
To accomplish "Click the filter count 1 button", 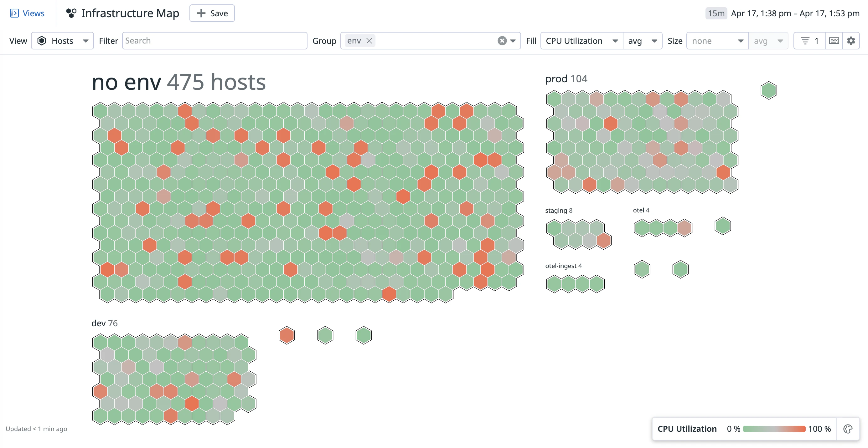I will click(x=810, y=41).
